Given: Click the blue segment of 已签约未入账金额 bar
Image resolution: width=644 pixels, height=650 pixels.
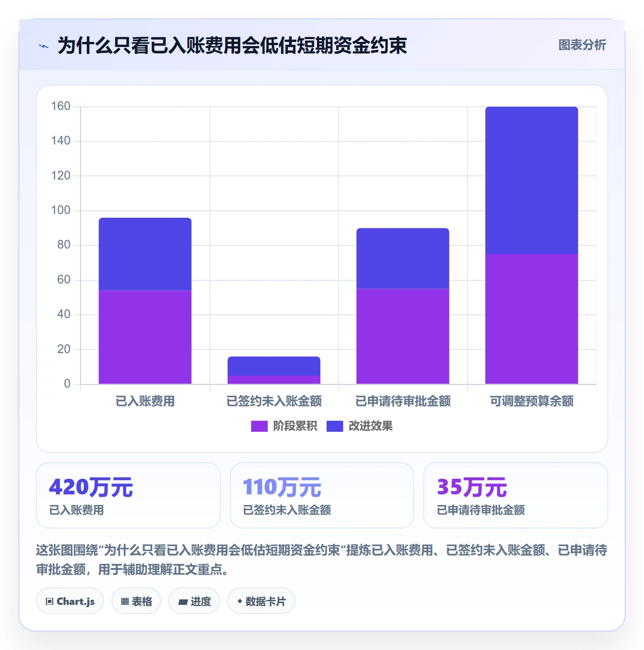Looking at the screenshot, I should click(x=274, y=366).
